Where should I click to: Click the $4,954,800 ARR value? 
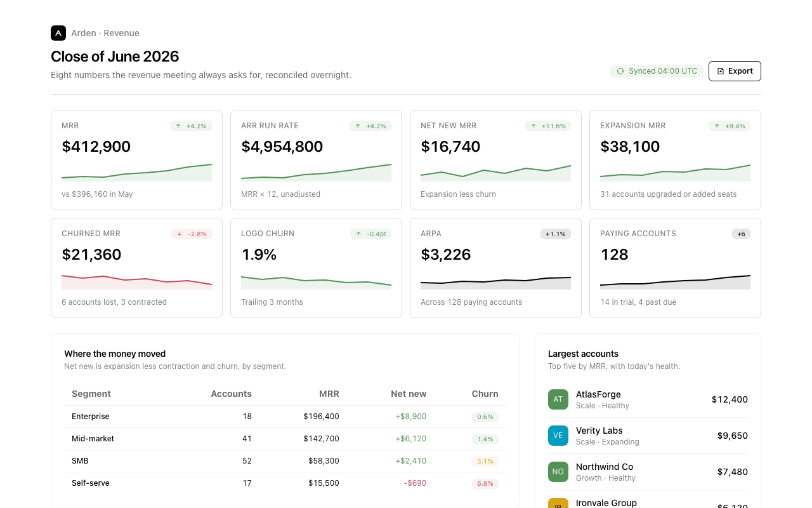tap(282, 147)
